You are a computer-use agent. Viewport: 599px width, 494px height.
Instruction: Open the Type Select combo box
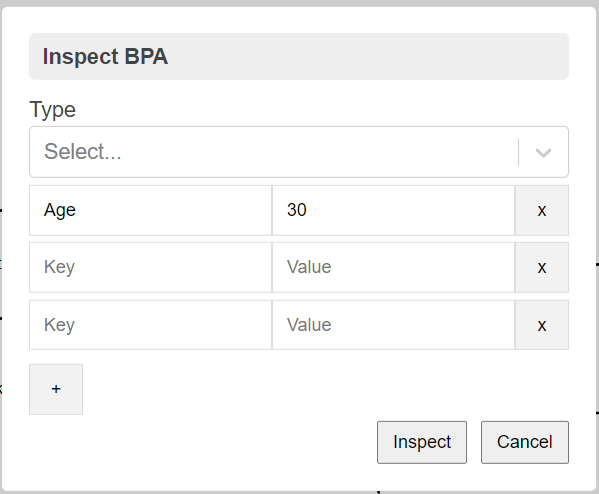point(299,152)
